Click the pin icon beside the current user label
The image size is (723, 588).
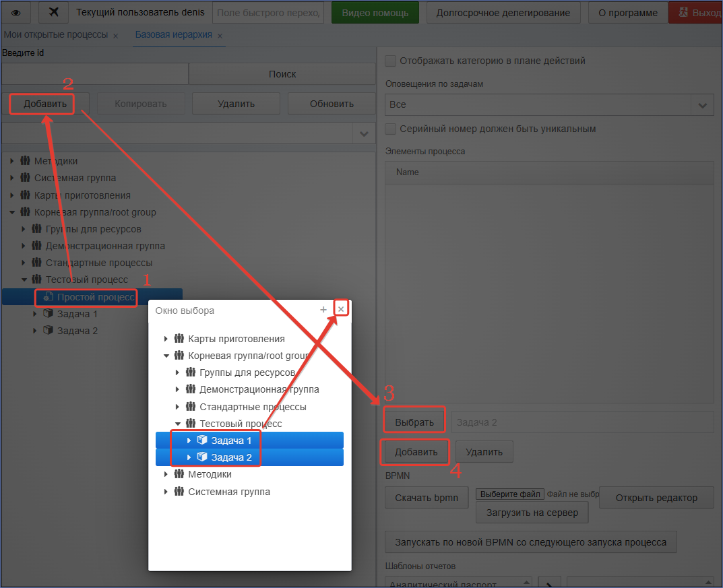tap(54, 12)
